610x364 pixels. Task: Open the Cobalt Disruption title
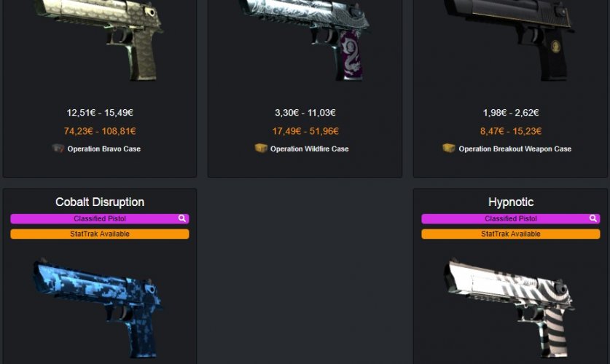click(100, 202)
